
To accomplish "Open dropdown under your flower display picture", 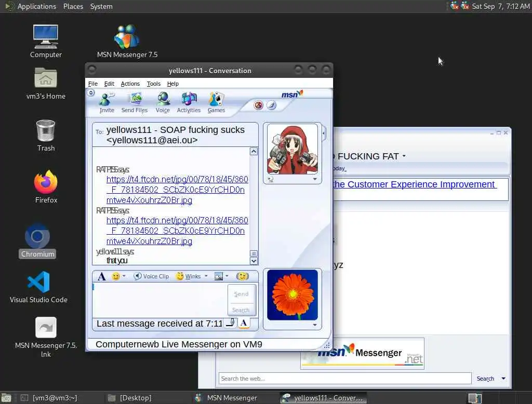I will click(314, 325).
